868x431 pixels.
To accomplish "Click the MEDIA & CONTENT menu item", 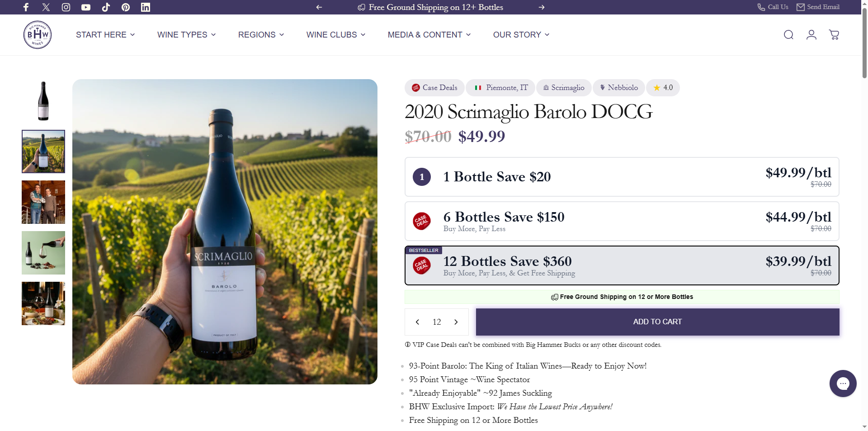I will pos(429,34).
